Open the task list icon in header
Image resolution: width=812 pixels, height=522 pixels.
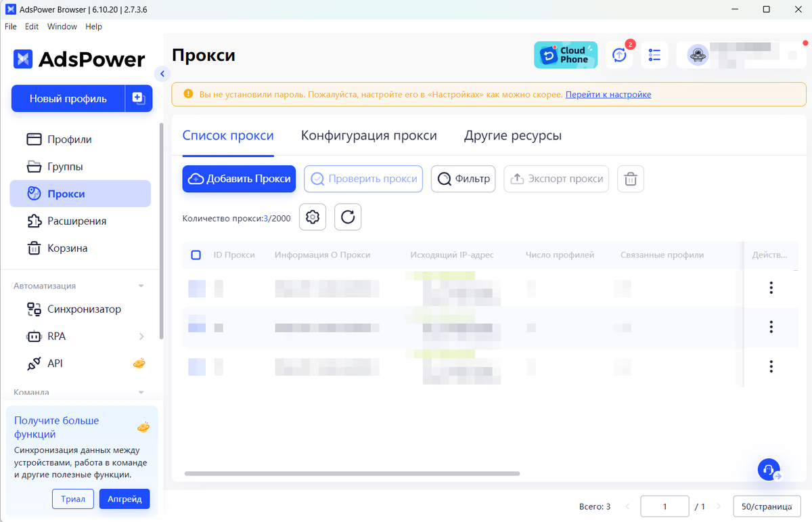tap(654, 55)
